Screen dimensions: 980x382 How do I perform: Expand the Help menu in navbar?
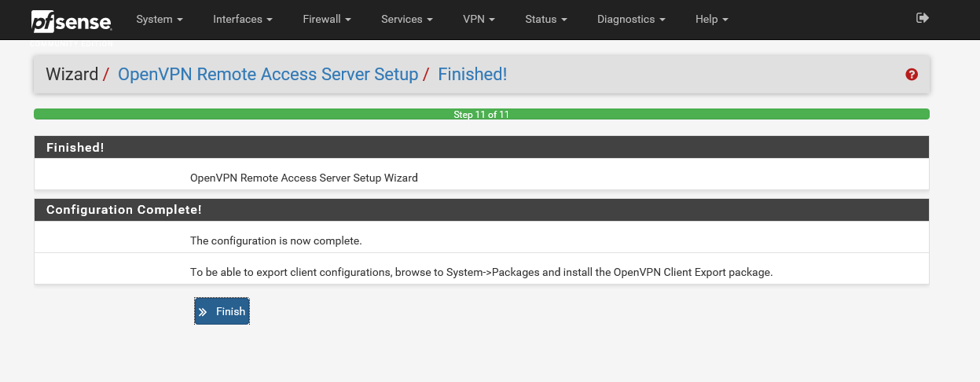click(711, 19)
